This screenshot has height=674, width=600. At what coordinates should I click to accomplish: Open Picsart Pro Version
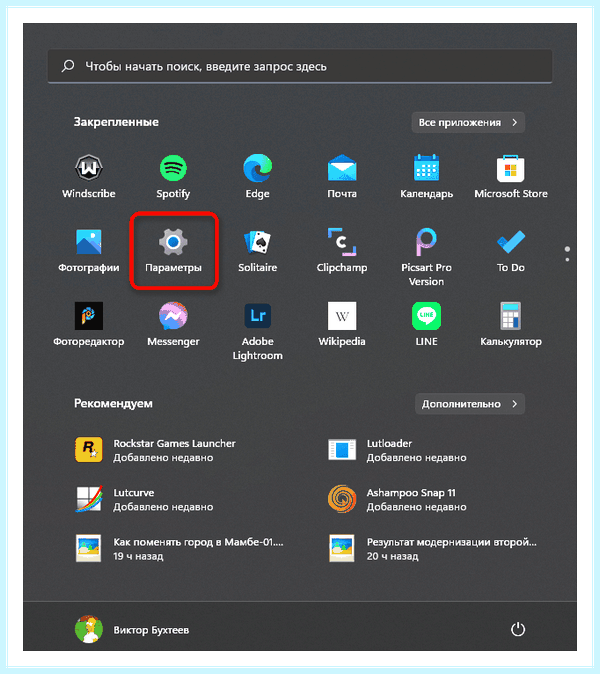pos(426,257)
